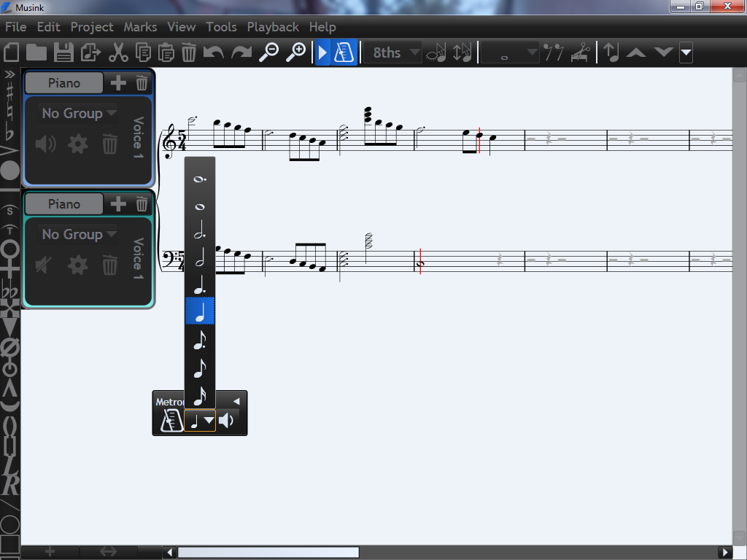The width and height of the screenshot is (747, 560).
Task: Click the scissors Cut icon
Action: pos(117,52)
